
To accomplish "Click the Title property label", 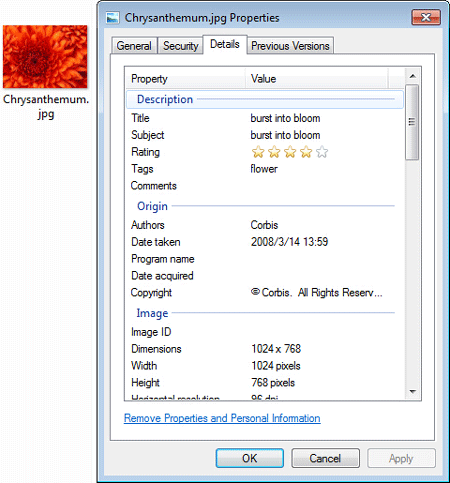I will 140,118.
